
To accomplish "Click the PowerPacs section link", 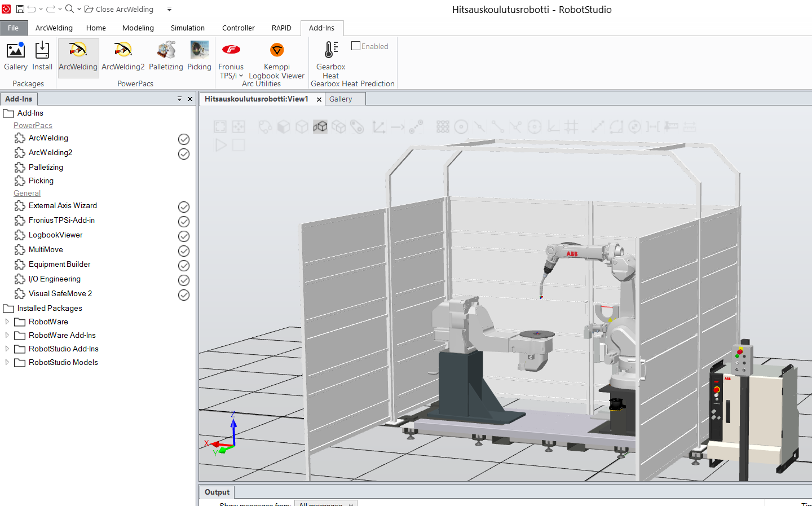I will 33,125.
